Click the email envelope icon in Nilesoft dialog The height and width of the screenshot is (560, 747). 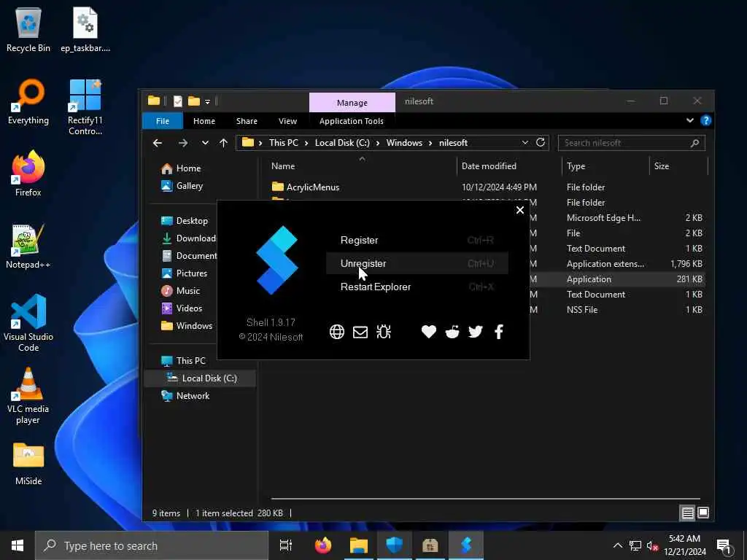coord(360,332)
